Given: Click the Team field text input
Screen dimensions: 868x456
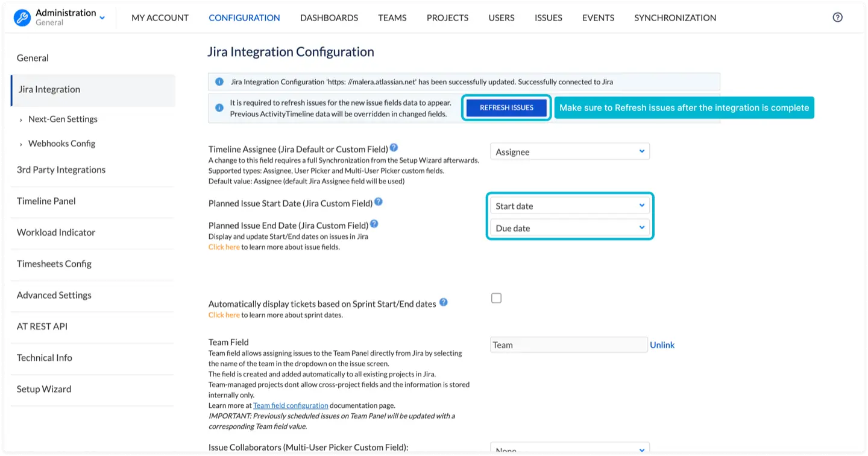Looking at the screenshot, I should 568,345.
